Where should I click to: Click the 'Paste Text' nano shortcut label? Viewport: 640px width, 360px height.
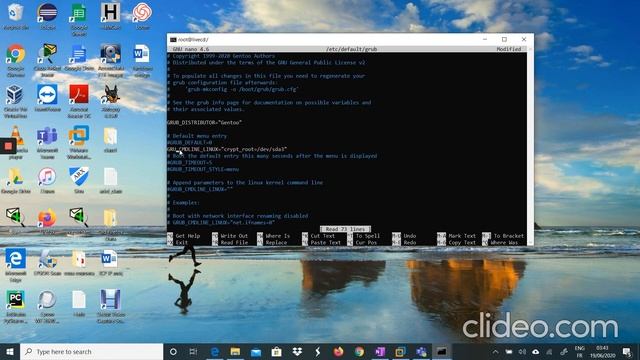pyautogui.click(x=325, y=242)
